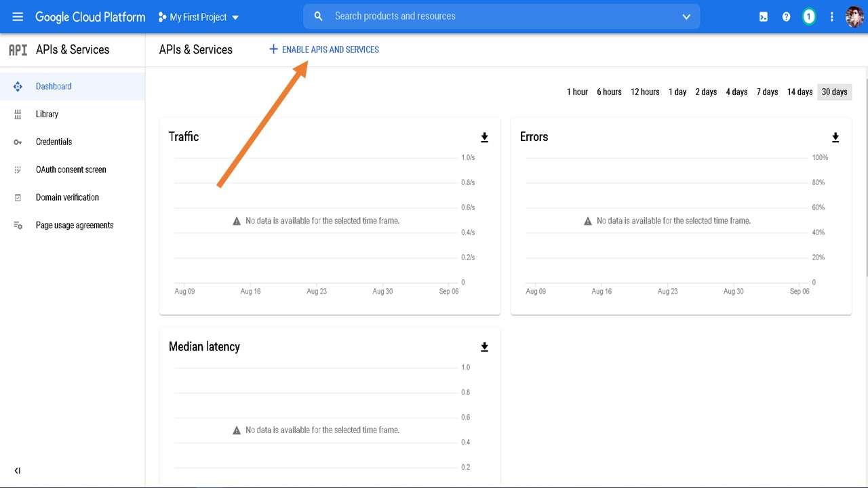
Task: Select the 30 days range option
Action: 833,91
